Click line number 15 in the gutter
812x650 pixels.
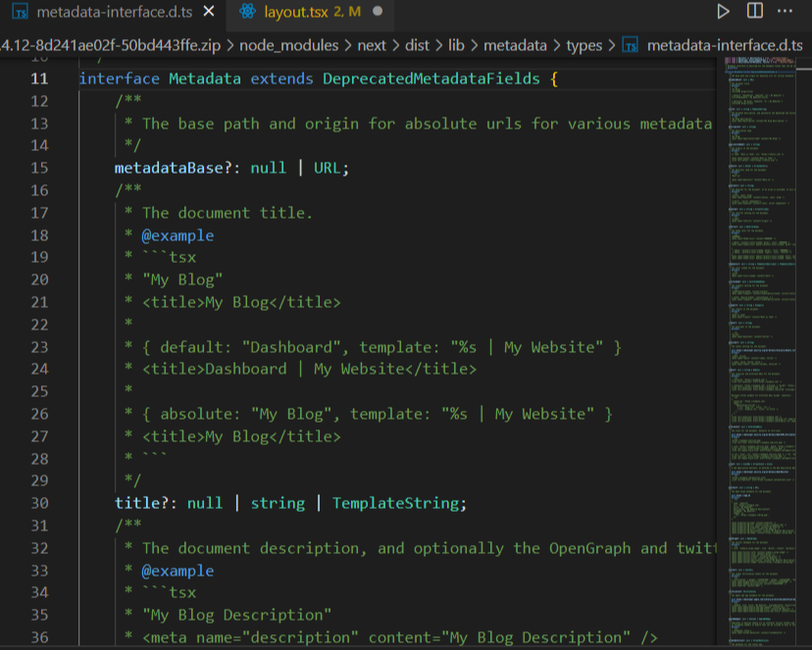39,168
